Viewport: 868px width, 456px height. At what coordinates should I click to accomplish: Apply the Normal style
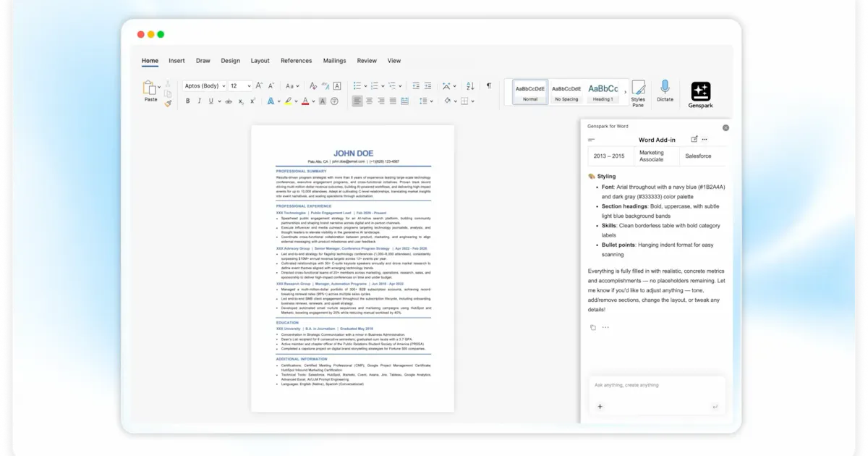click(x=530, y=92)
